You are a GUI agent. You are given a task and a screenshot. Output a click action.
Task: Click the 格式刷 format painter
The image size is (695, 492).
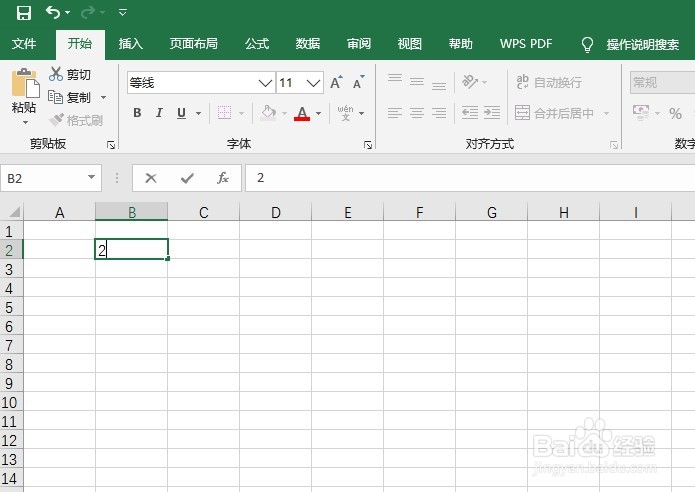coord(76,120)
